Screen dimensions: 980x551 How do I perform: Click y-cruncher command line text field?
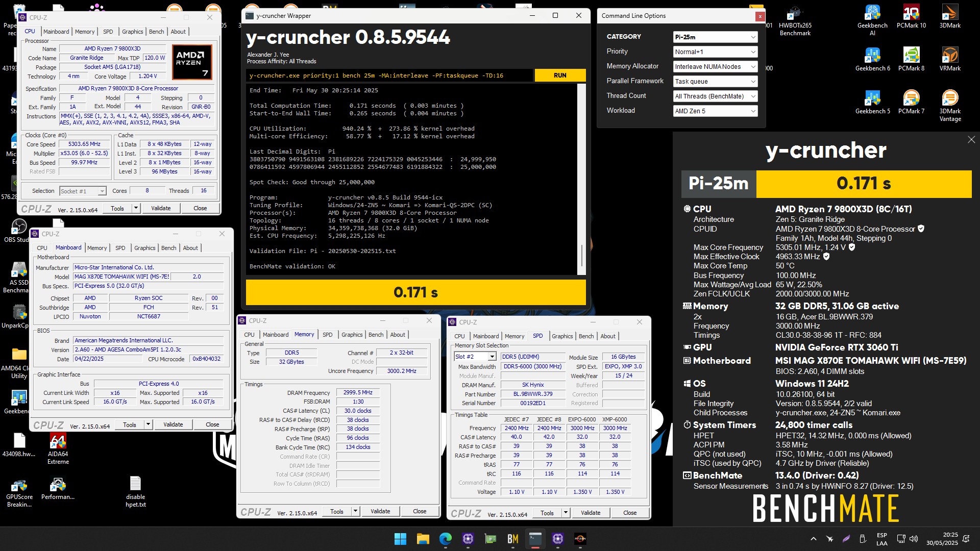click(x=389, y=76)
